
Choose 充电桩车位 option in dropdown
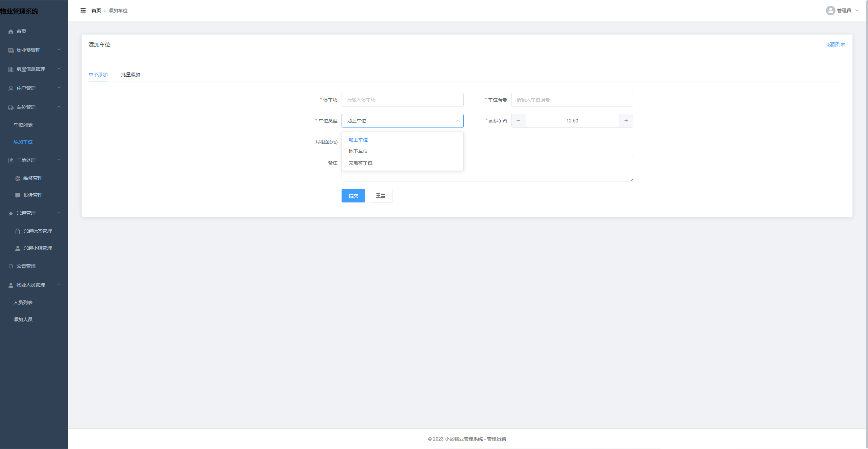click(361, 163)
